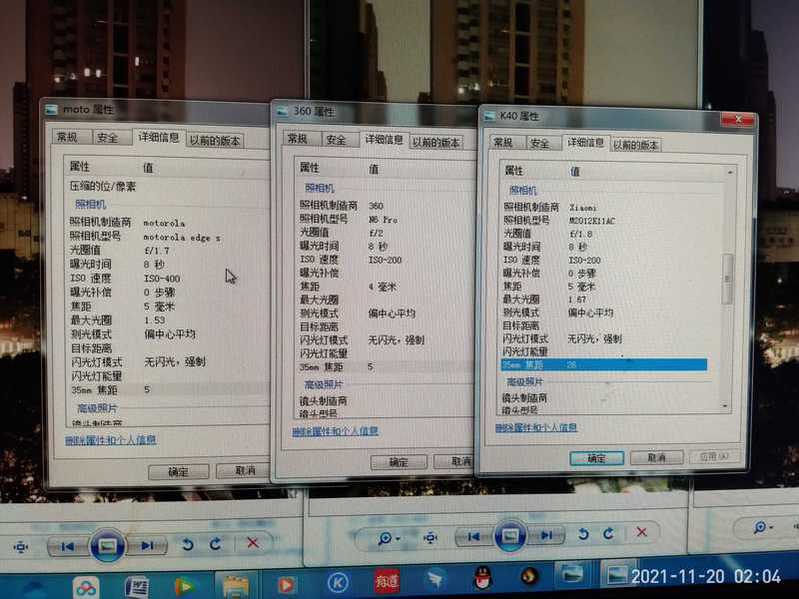799x599 pixels.
Task: Rotate clockwise in viewer under moto dialog
Action: (216, 543)
